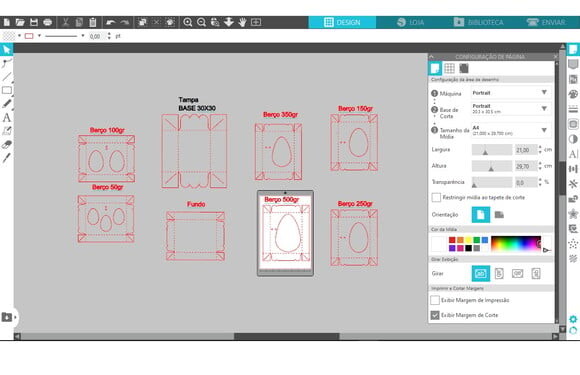Open the Fill color palette panel icon

click(x=573, y=94)
